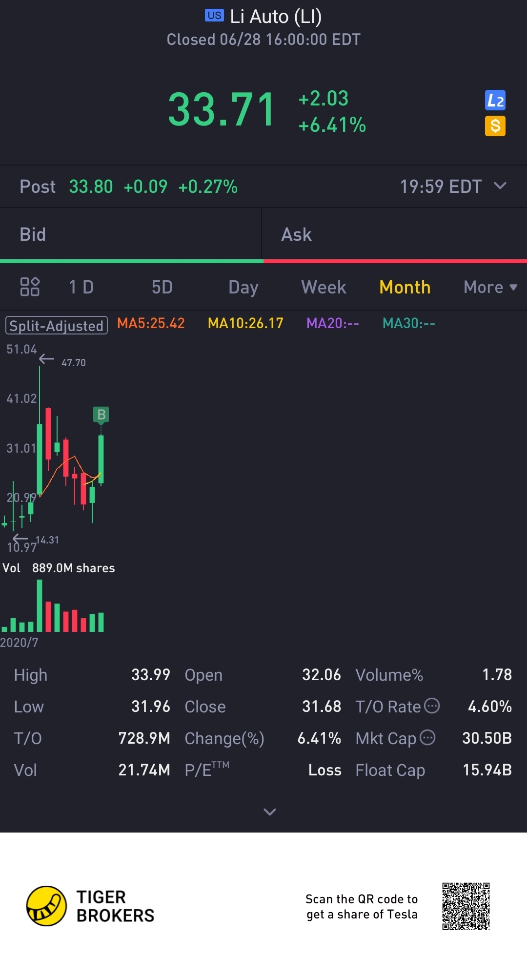Tap the High 33.99 value
Viewport: 527px width, 980px height.
[x=151, y=675]
